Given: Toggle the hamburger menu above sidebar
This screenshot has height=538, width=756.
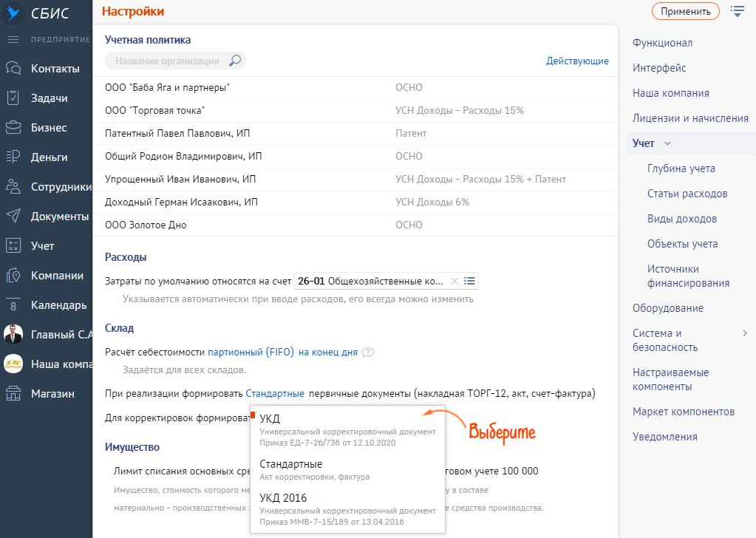Looking at the screenshot, I should (13, 39).
